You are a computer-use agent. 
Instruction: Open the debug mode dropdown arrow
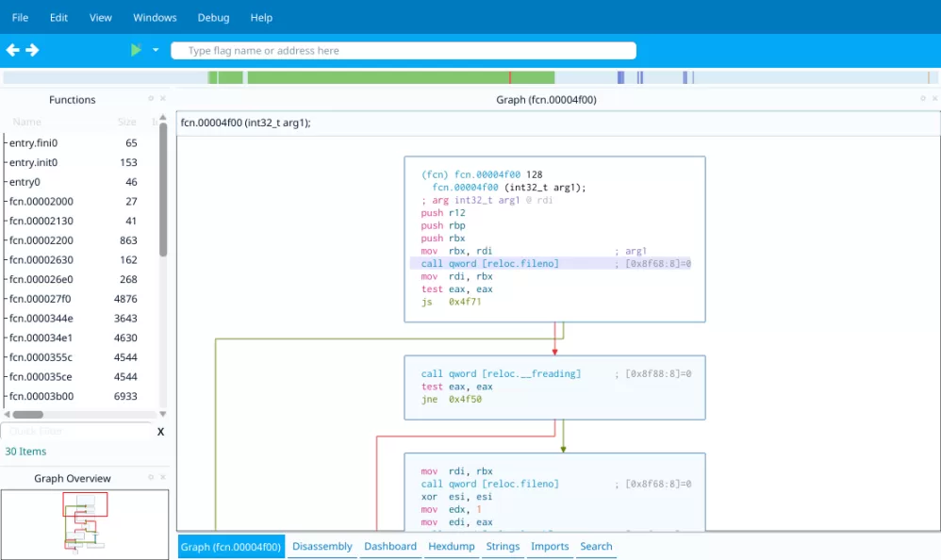click(x=156, y=50)
